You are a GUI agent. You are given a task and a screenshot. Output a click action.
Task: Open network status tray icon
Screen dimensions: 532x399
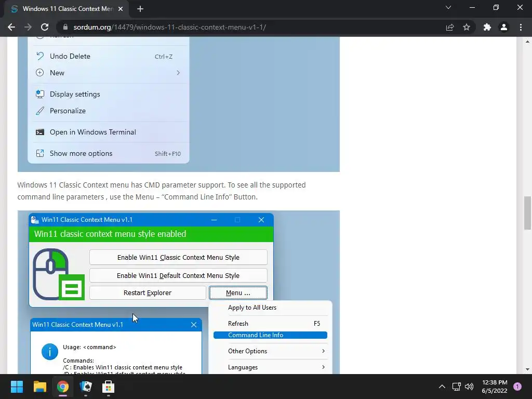pyautogui.click(x=456, y=387)
